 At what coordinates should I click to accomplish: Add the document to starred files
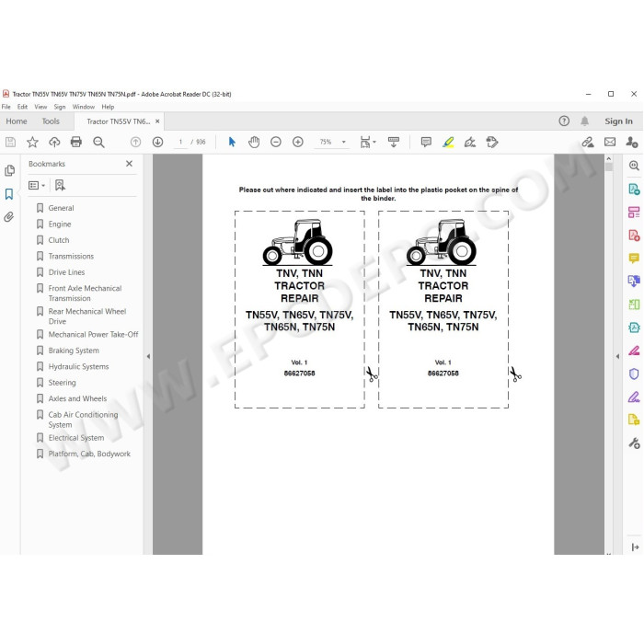pyautogui.click(x=32, y=142)
